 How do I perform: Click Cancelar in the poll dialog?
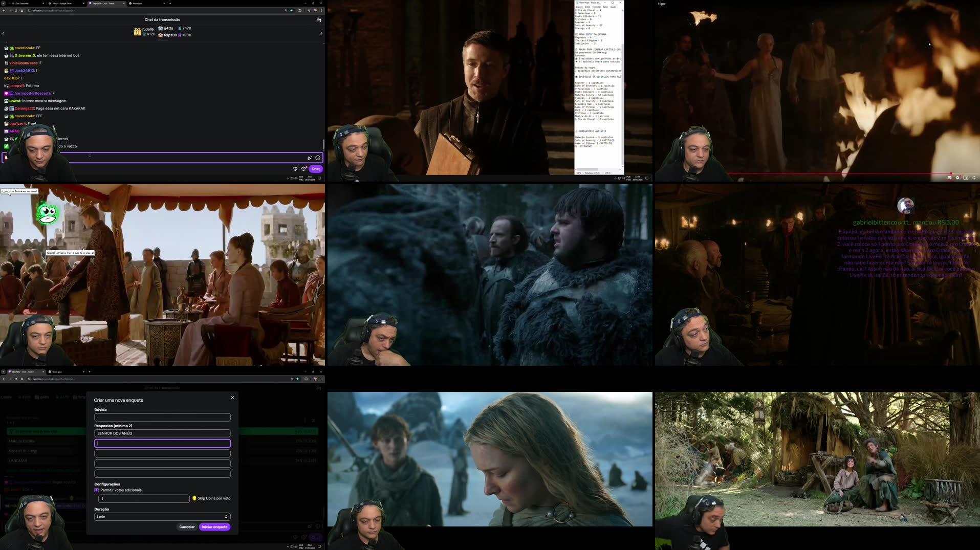pyautogui.click(x=187, y=526)
